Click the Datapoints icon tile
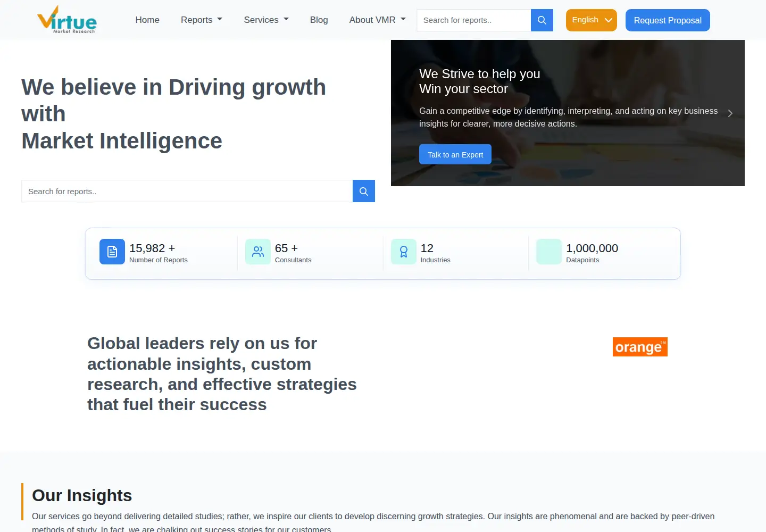Viewport: 766px width, 532px height. coord(549,252)
